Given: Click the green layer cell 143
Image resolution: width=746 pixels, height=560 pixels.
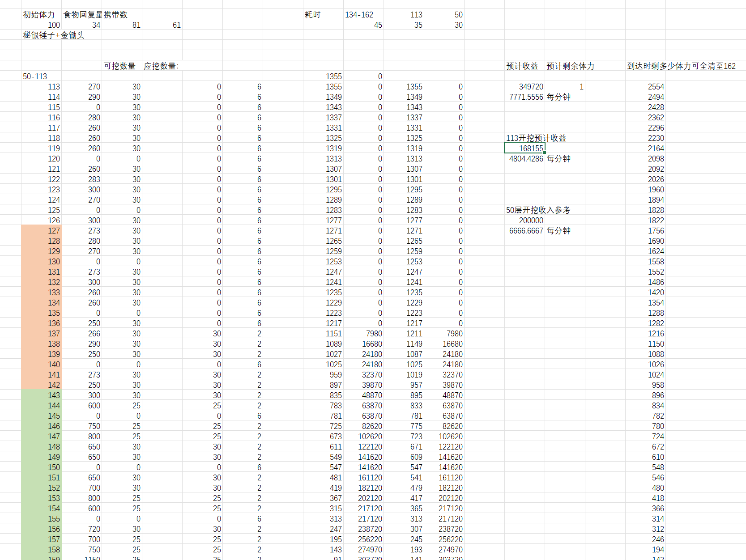Looking at the screenshot, I should click(x=41, y=395).
